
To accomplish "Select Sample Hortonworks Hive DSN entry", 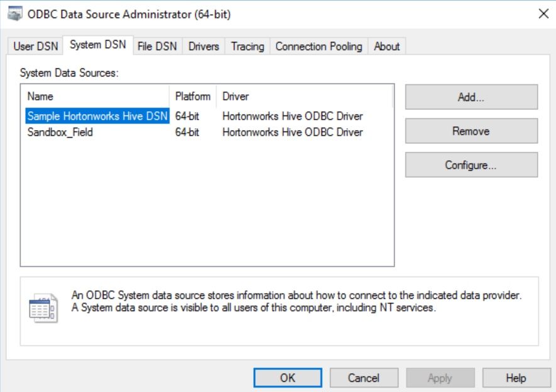I will click(x=97, y=116).
